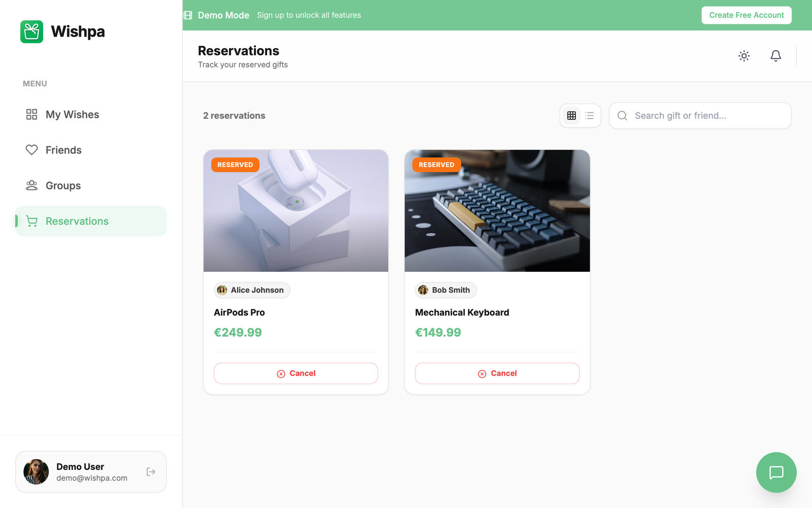Click the RESERVED badge on AirPods Pro
The image size is (812, 508).
click(235, 165)
